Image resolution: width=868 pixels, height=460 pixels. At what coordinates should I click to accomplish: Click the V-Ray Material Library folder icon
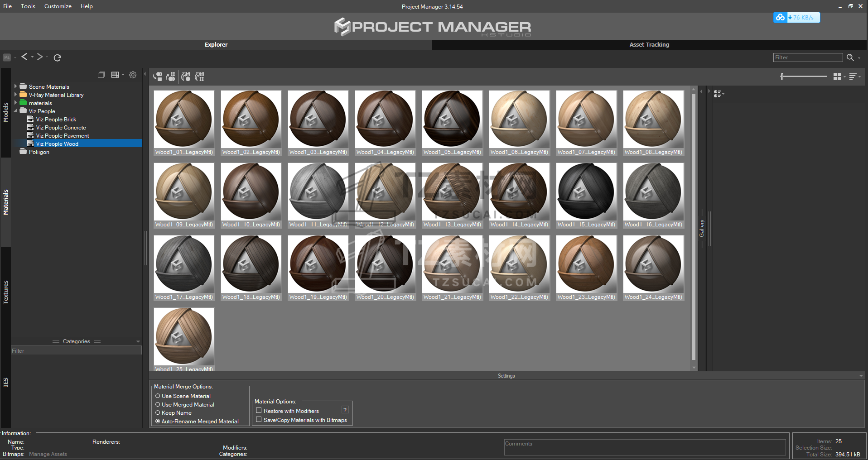pyautogui.click(x=23, y=95)
